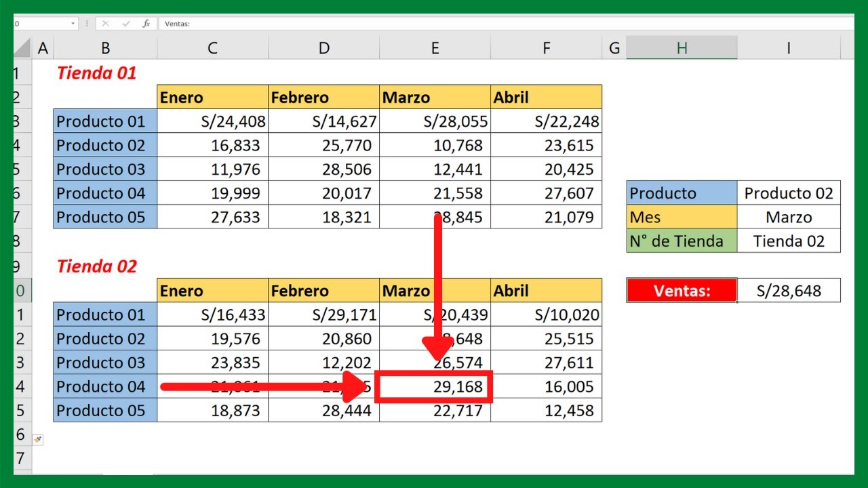Click cell with value 25,770
The width and height of the screenshot is (868, 488).
pyautogui.click(x=323, y=145)
